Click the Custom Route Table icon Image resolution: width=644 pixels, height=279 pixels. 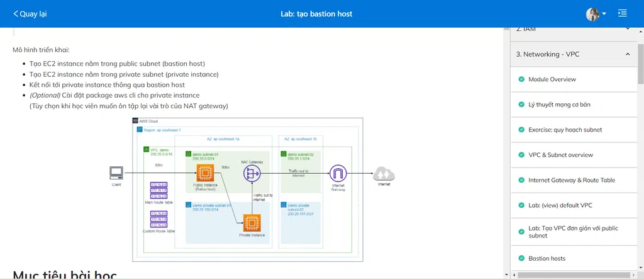click(x=158, y=219)
